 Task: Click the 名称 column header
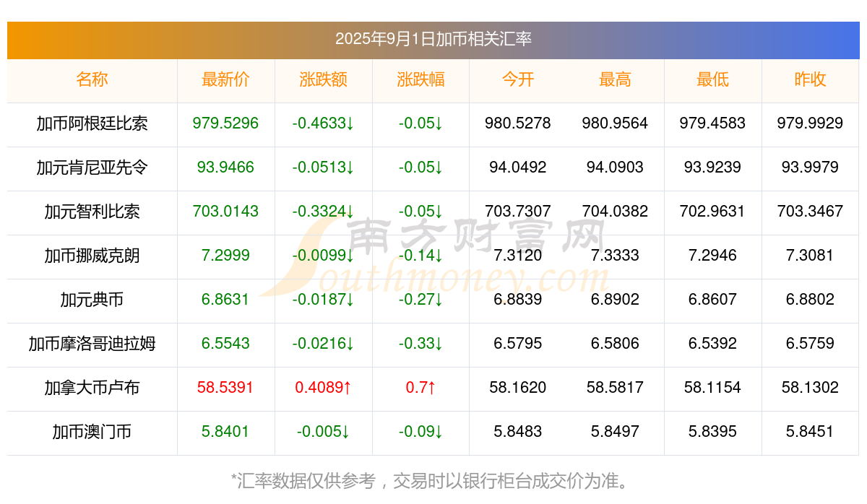(x=92, y=79)
